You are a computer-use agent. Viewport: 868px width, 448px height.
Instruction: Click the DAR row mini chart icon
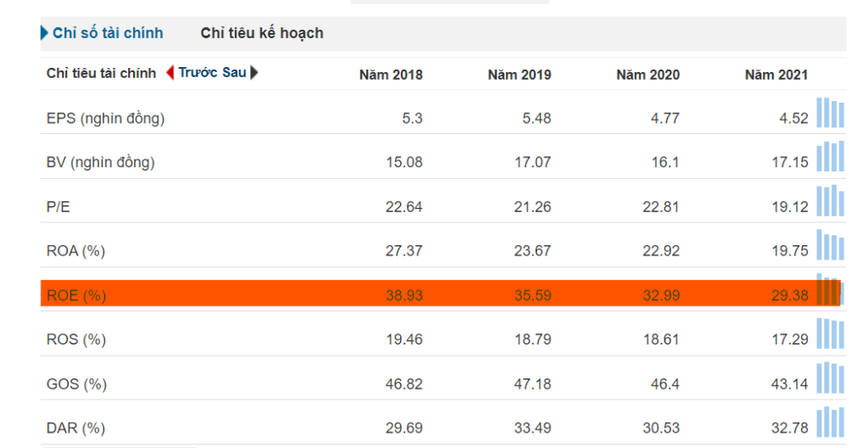[831, 422]
